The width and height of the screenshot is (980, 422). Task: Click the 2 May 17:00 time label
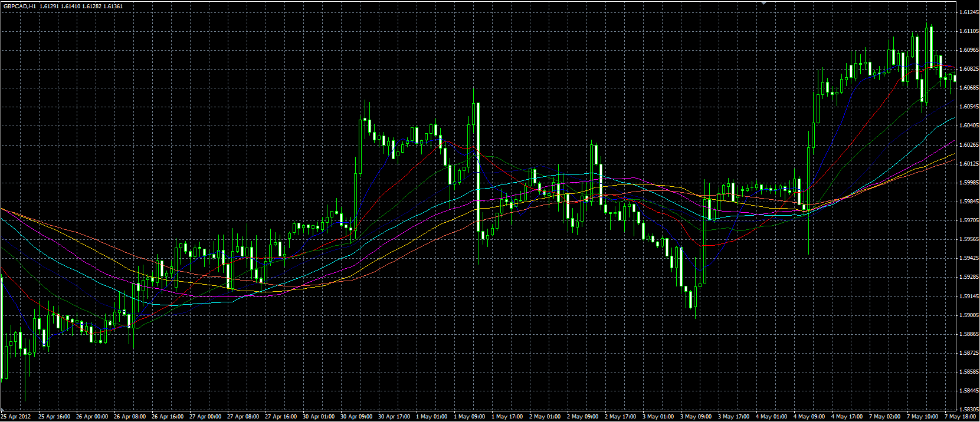click(620, 417)
